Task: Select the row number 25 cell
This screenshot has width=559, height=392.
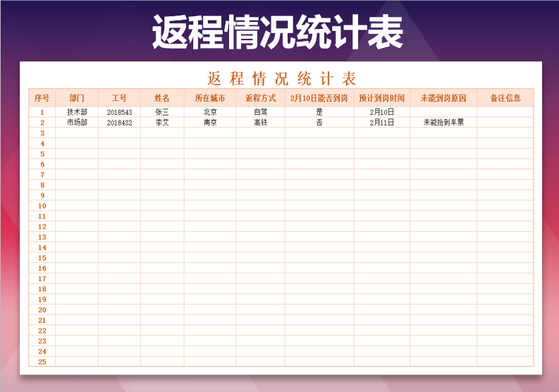Action: [42, 362]
